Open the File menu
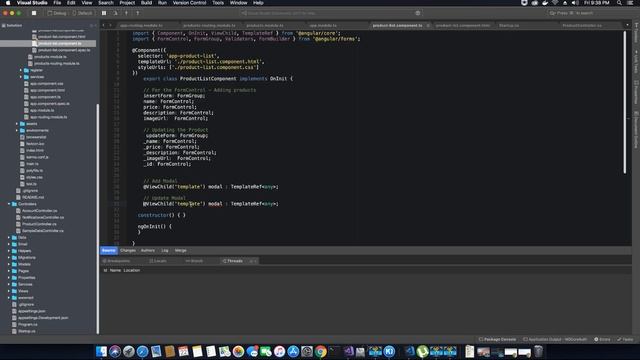 pos(57,3)
